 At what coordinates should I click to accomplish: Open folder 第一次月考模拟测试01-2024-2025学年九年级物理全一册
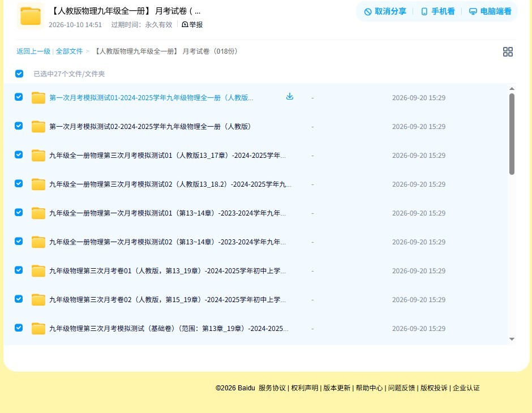pos(151,98)
